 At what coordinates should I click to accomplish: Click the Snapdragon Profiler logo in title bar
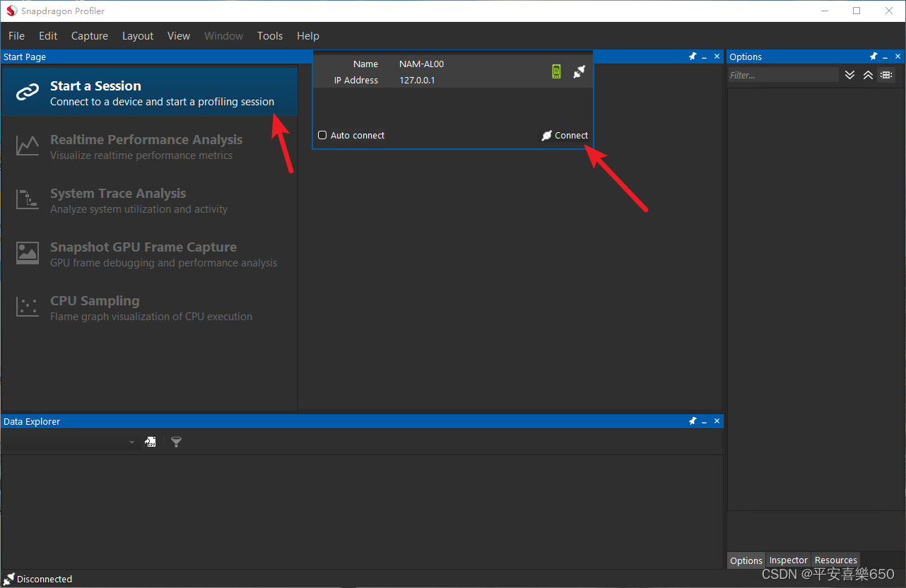[10, 11]
